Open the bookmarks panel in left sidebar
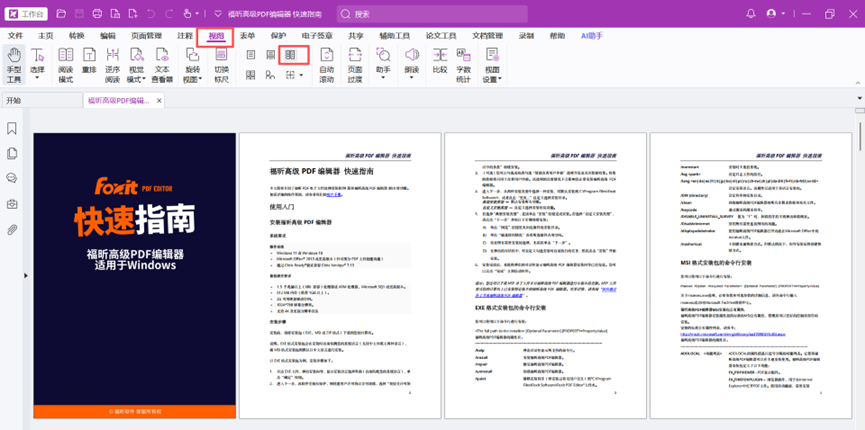Viewport: 865px width, 430px height. 12,128
